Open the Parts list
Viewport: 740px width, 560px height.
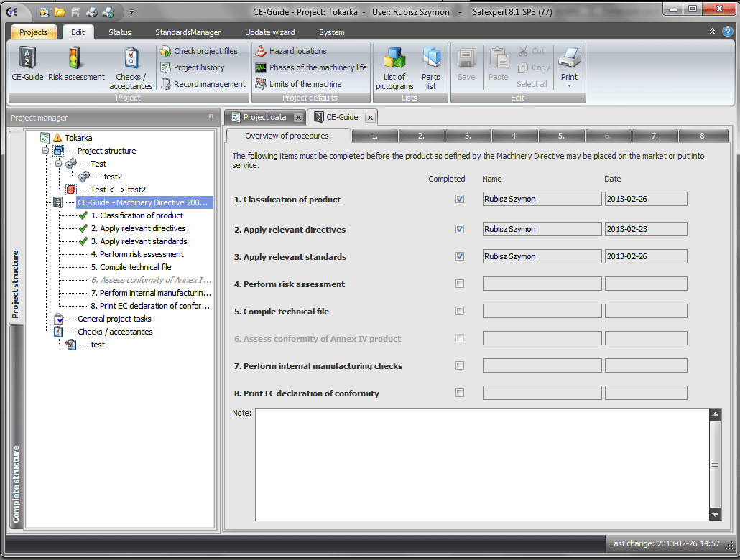431,65
